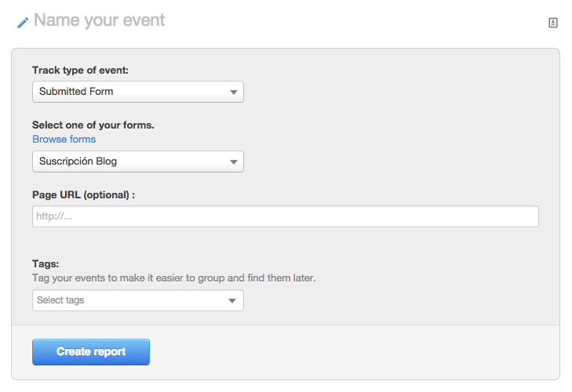The image size is (572, 392).
Task: Click the contact card icon at top right
Action: pos(553,23)
